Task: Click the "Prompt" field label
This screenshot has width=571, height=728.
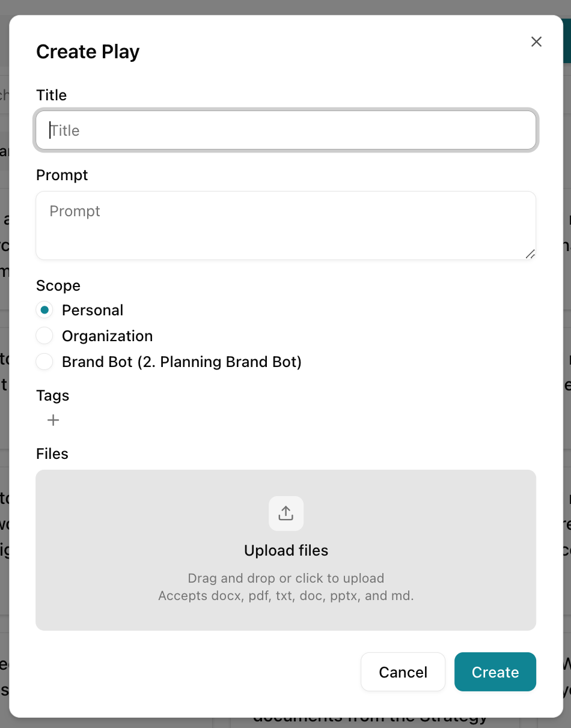Action: pos(62,175)
